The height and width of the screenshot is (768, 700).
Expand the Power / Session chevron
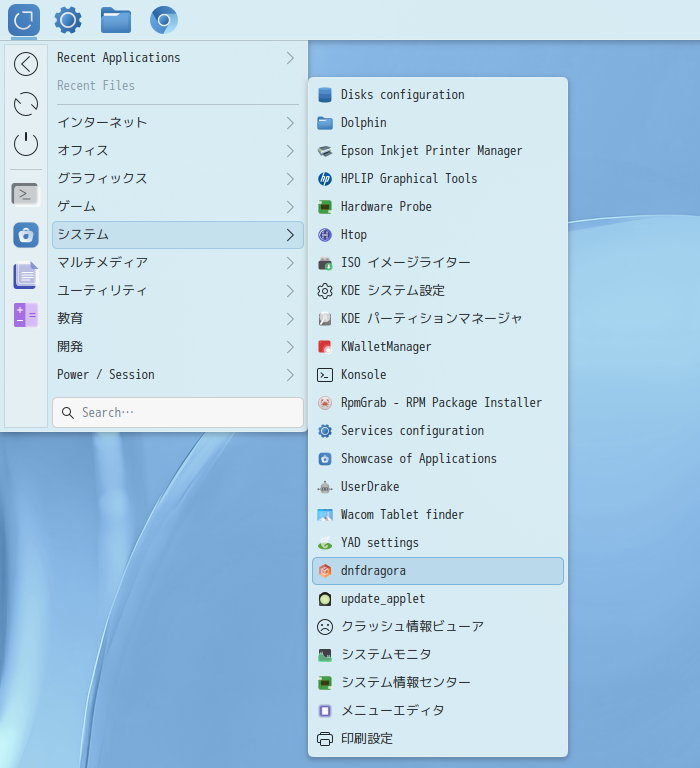pyautogui.click(x=290, y=375)
